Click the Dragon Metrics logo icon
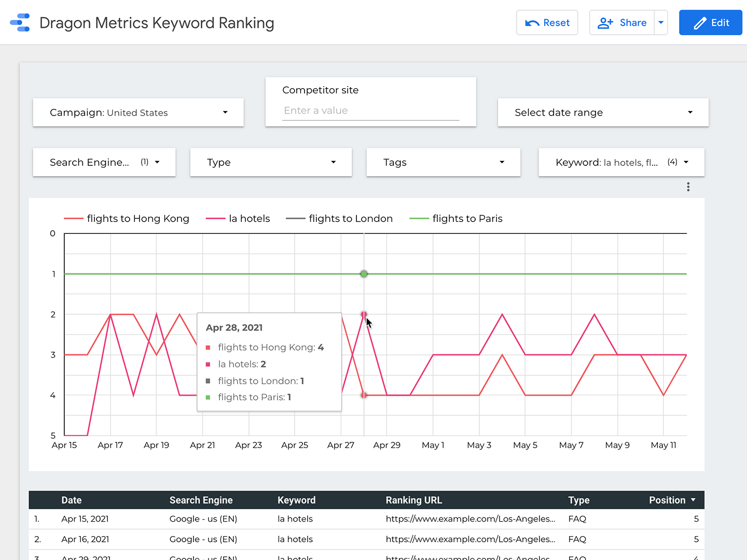The width and height of the screenshot is (747, 560). 20,22
